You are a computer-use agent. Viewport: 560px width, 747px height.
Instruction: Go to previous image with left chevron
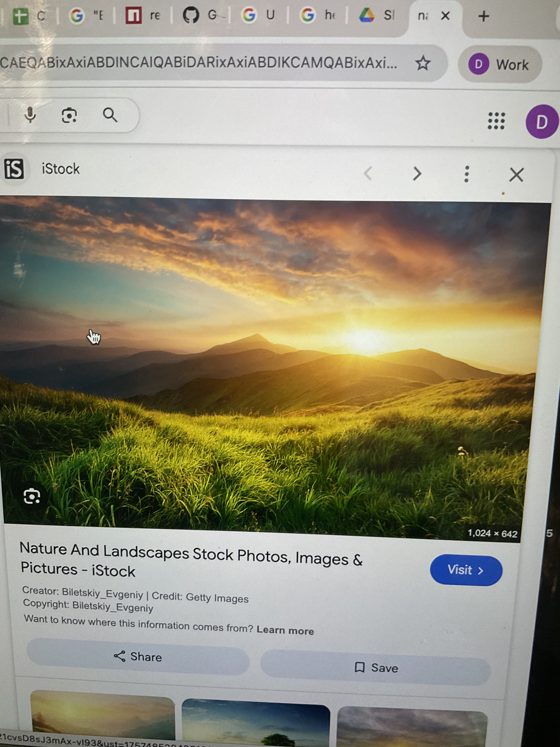368,174
